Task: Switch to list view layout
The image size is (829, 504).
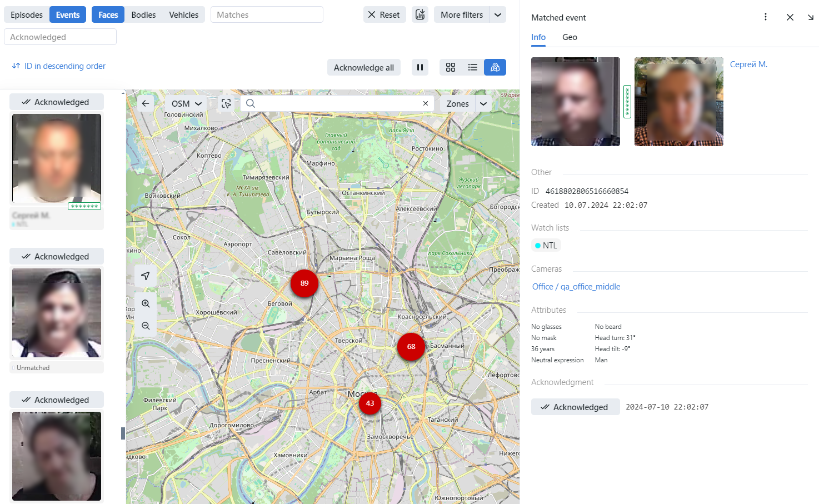Action: [473, 67]
